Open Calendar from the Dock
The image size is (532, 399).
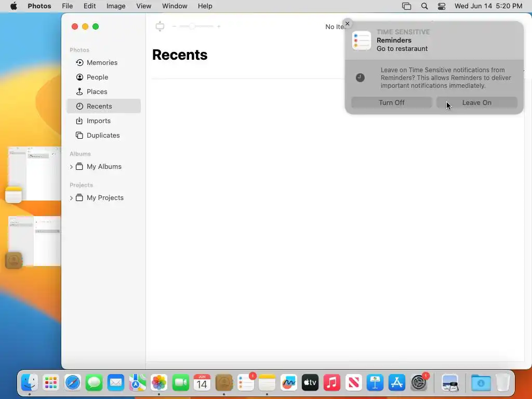pyautogui.click(x=202, y=383)
